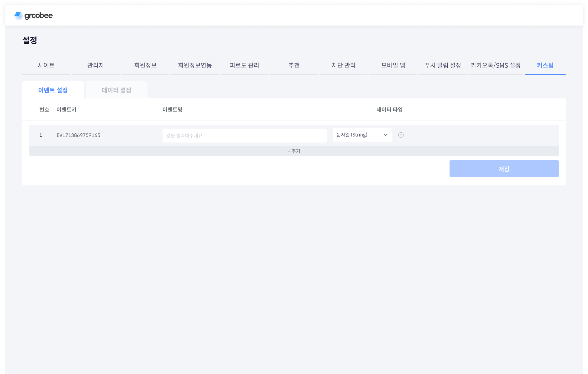Go to 카카오톡/SMS 설정 tab
The height and width of the screenshot is (374, 588).
[x=496, y=65]
